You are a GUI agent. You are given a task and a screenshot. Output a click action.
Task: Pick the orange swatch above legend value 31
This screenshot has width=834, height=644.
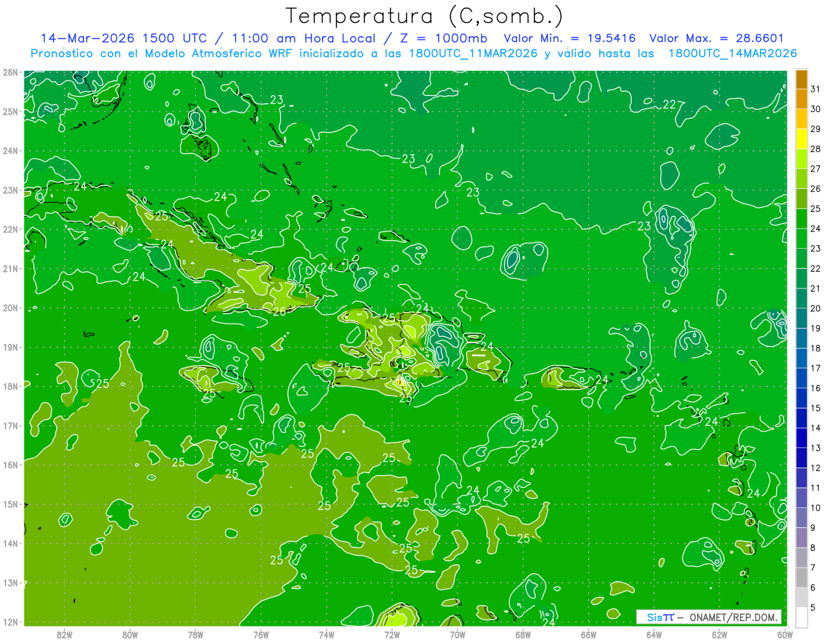801,79
